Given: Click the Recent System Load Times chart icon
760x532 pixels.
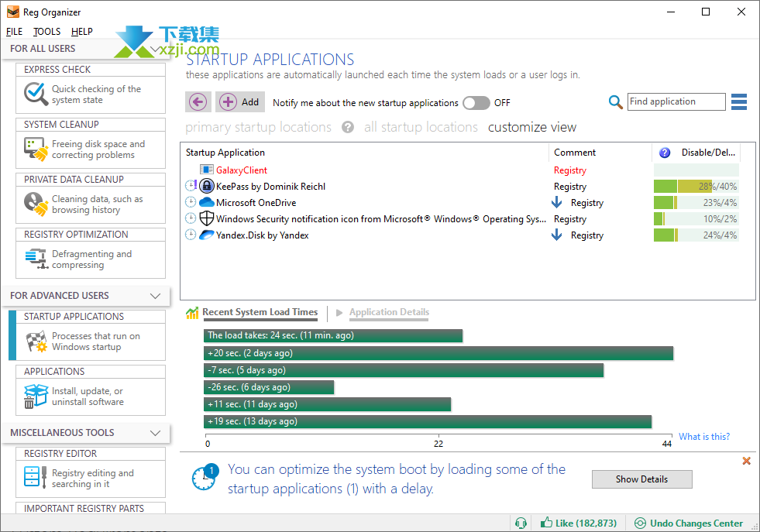Looking at the screenshot, I should [192, 313].
